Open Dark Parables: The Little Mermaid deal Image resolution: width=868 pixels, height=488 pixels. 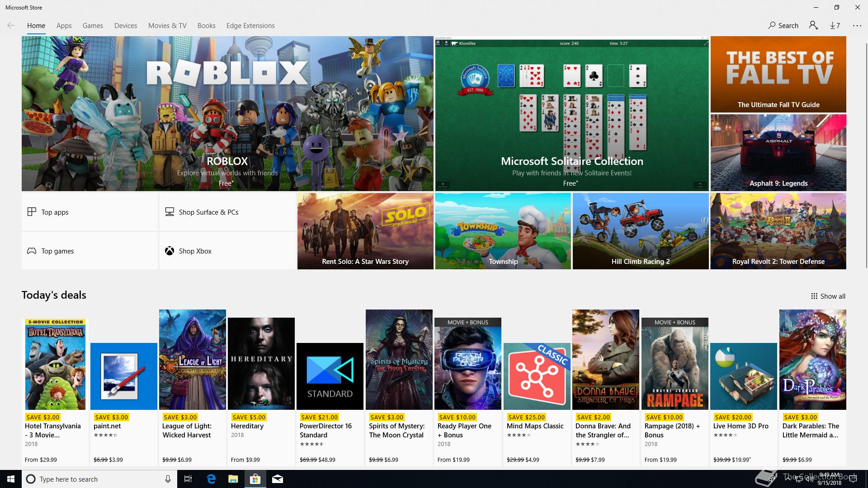[x=813, y=388]
